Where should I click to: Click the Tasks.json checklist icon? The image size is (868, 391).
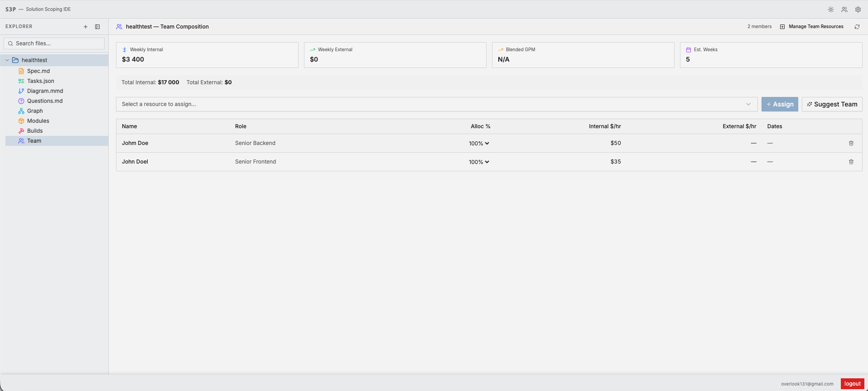tap(21, 81)
